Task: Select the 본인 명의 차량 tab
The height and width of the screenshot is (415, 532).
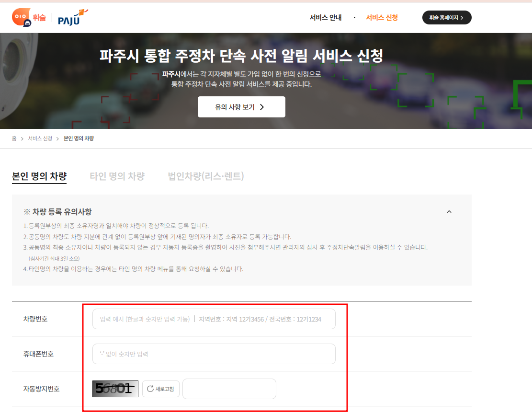Action: 39,176
